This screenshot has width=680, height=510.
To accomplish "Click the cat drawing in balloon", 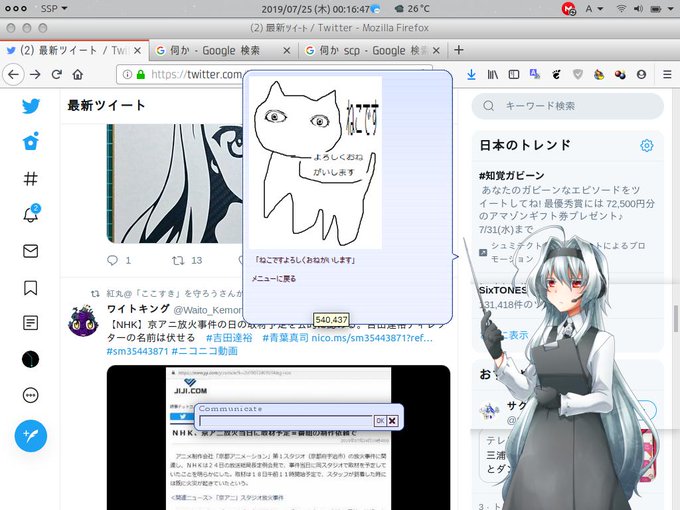I will pos(315,163).
